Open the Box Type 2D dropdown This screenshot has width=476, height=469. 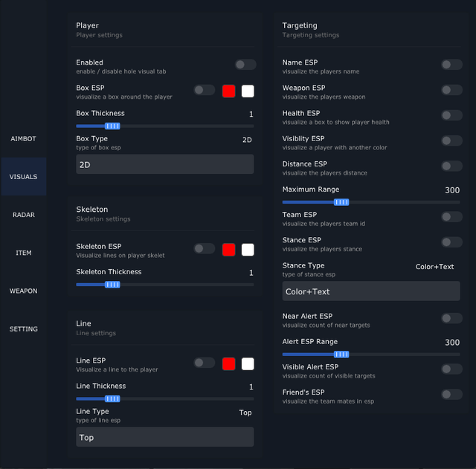click(164, 164)
